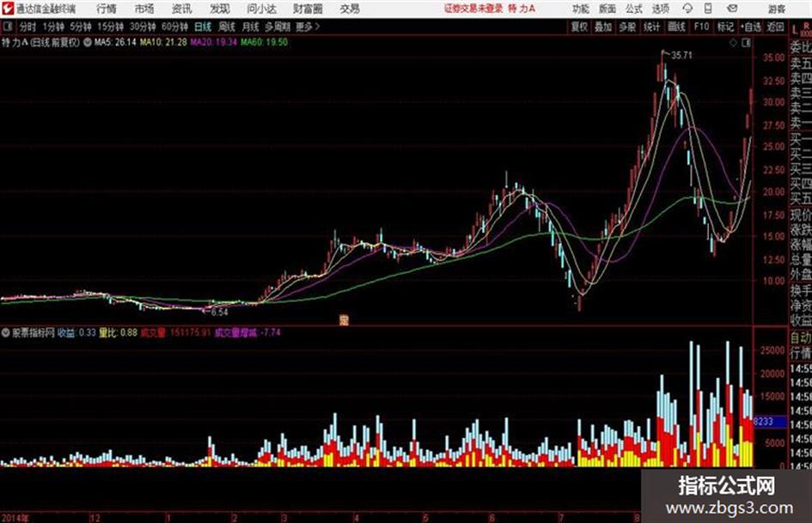
Task: Open the 版面 menu
Action: click(607, 9)
